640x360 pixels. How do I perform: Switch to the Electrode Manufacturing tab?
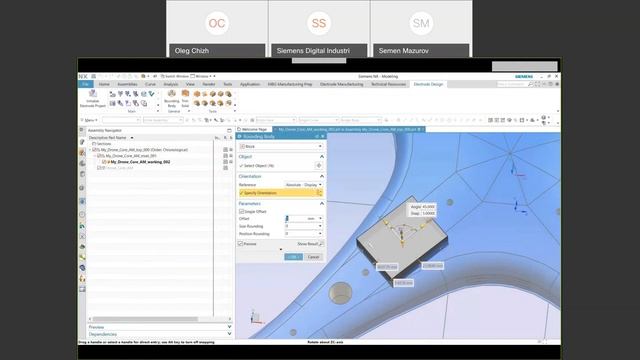342,84
